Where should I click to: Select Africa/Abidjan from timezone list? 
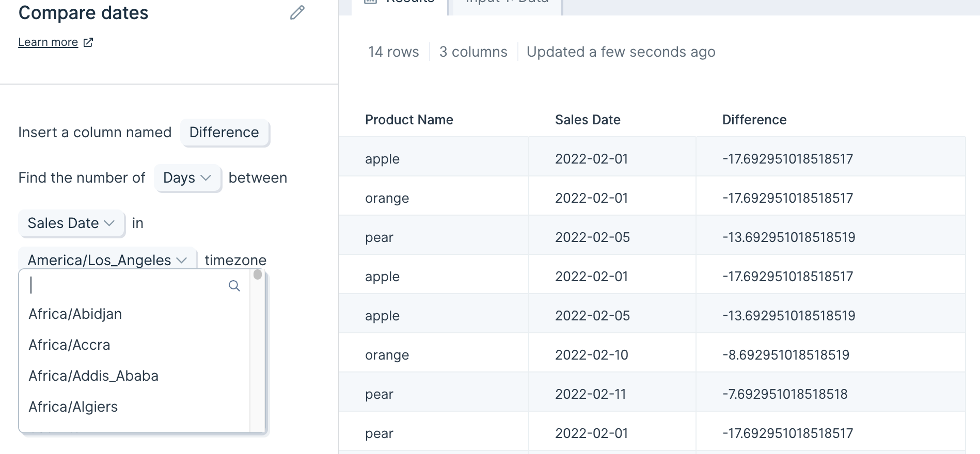pyautogui.click(x=75, y=314)
